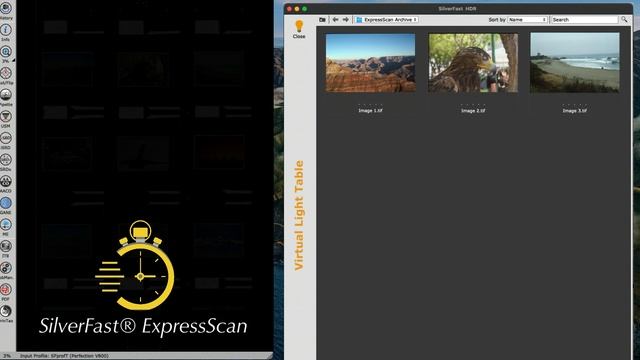Click the Input Profile status bar text
640x360 pixels.
coord(64,356)
